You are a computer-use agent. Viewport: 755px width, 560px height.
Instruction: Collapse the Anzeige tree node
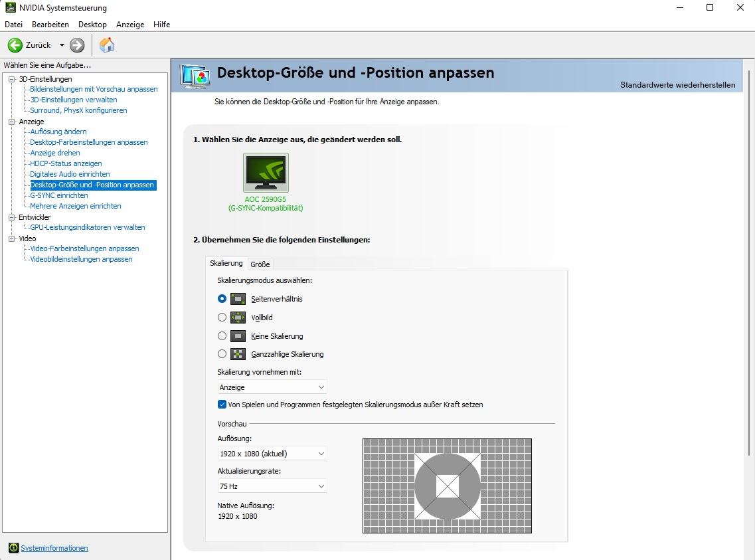tap(11, 122)
